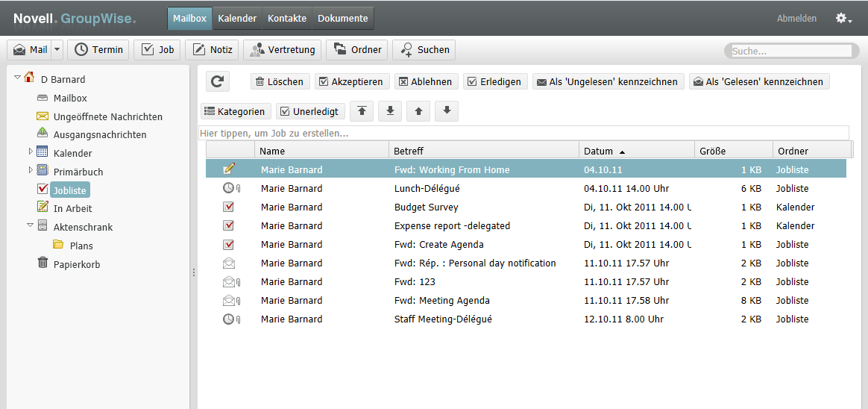This screenshot has width=868, height=409.
Task: Click the Abmelden link
Action: (x=796, y=19)
